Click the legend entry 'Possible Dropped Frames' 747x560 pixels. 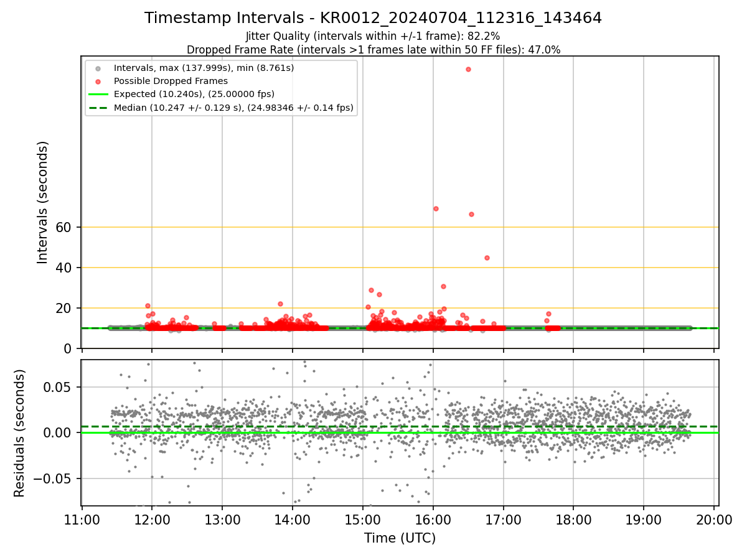[171, 81]
